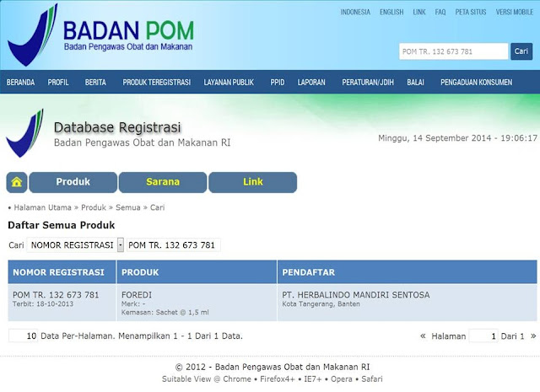Click the Daftar Semua Produk heading
540x392 pixels.
tap(62, 225)
